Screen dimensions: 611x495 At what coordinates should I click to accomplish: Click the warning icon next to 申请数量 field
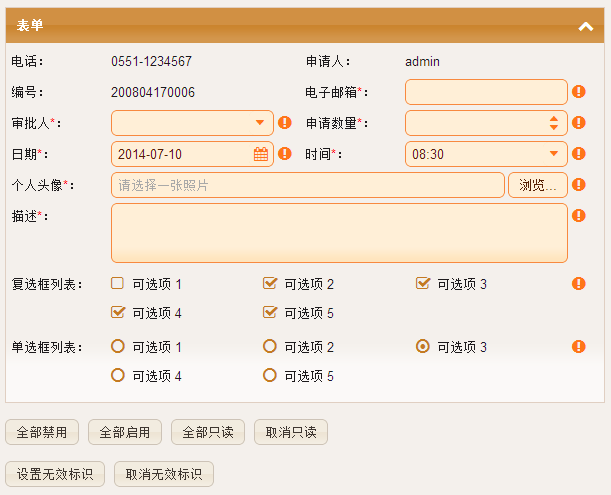click(579, 122)
